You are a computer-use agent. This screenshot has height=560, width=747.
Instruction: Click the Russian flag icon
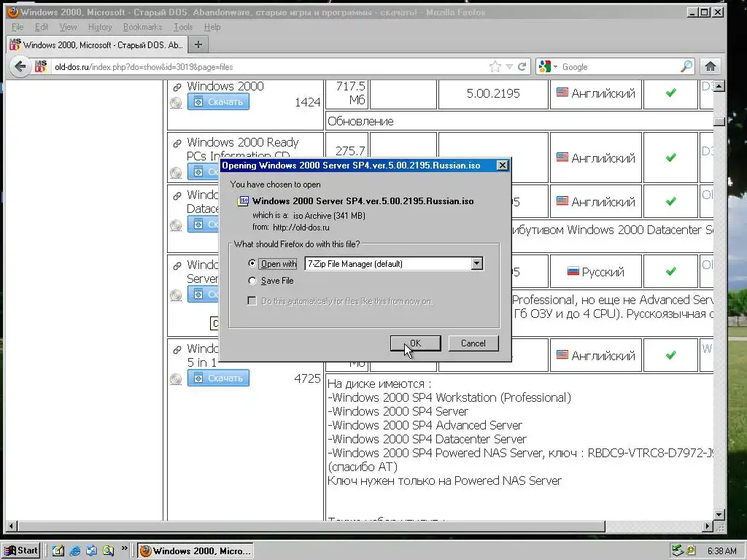click(x=573, y=272)
